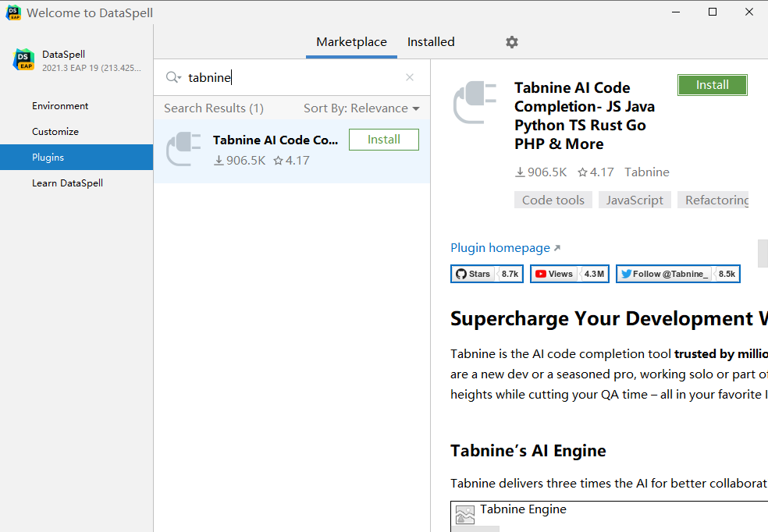
Task: Switch to the Marketplace tab
Action: tap(352, 42)
